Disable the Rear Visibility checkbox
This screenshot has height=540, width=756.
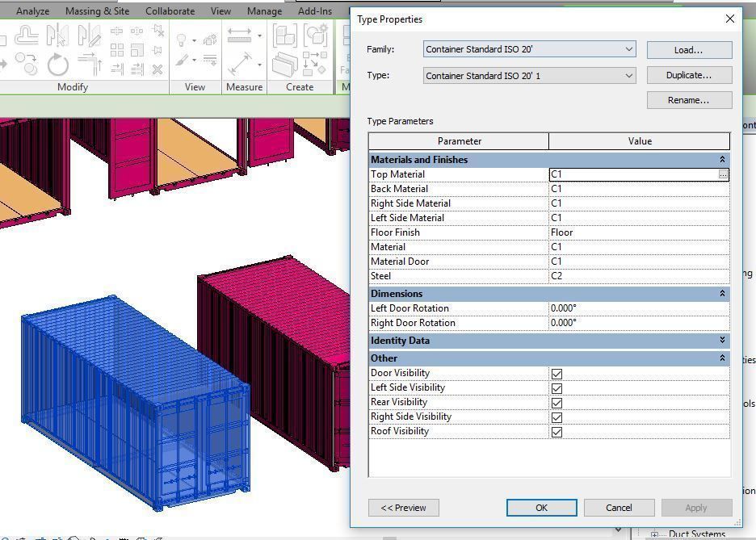click(x=556, y=403)
